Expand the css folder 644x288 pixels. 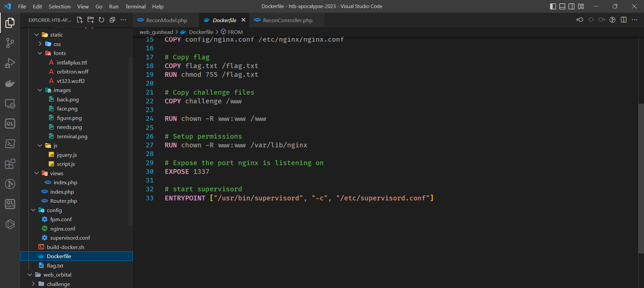pyautogui.click(x=40, y=44)
